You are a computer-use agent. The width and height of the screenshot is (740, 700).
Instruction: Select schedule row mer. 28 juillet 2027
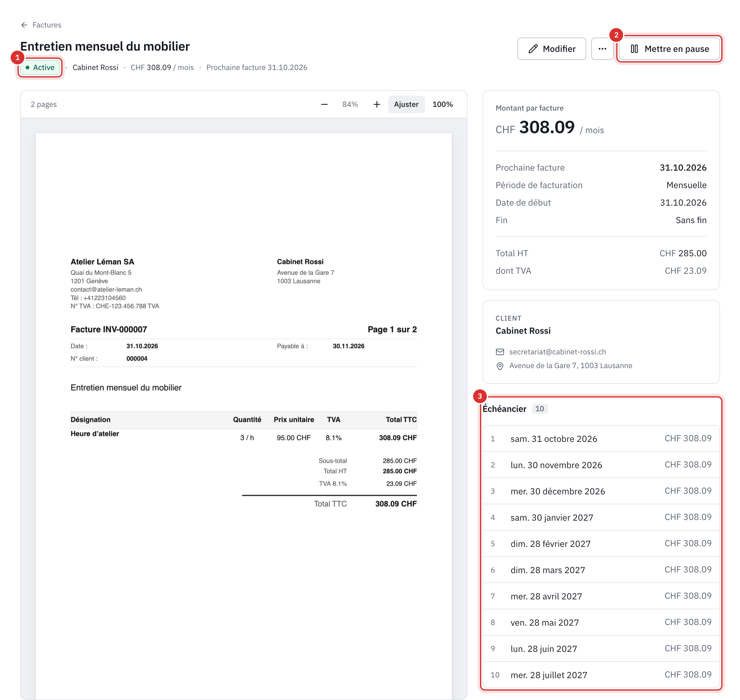coord(601,675)
